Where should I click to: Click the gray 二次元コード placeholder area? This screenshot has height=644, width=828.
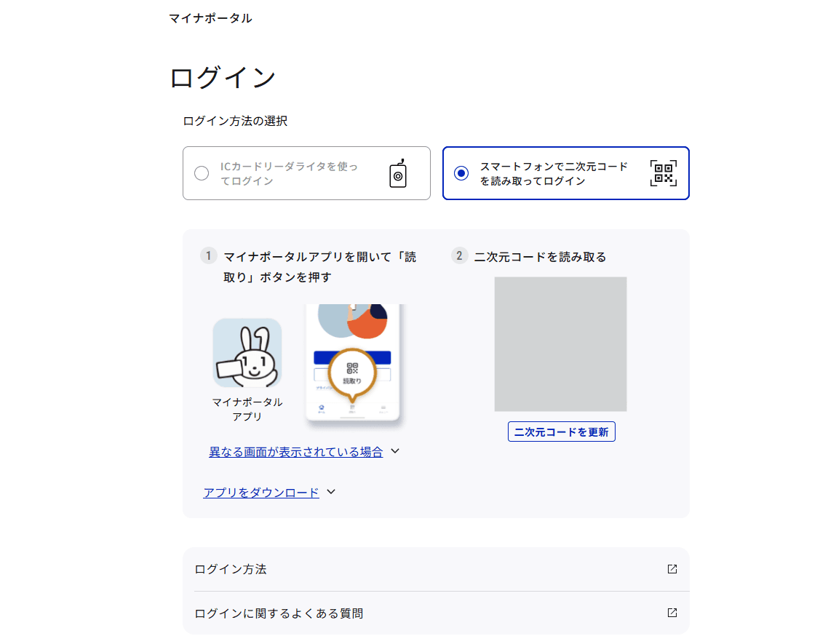(x=560, y=344)
